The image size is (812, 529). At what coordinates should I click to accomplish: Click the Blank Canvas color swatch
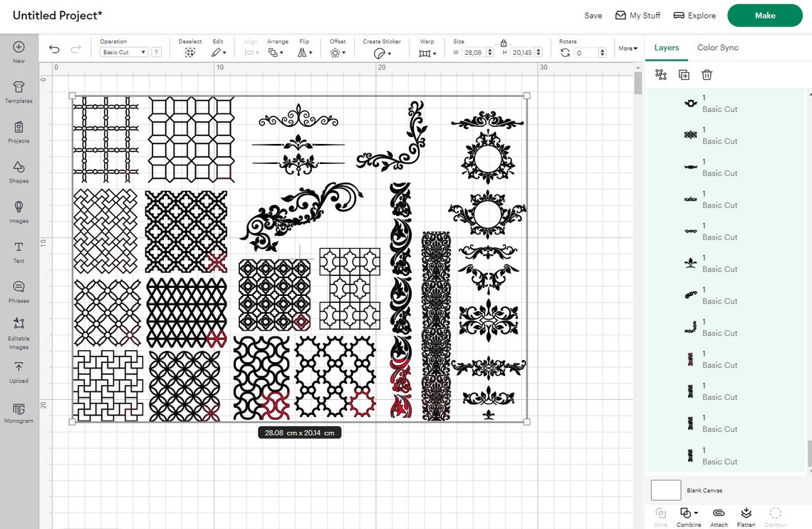tap(665, 490)
